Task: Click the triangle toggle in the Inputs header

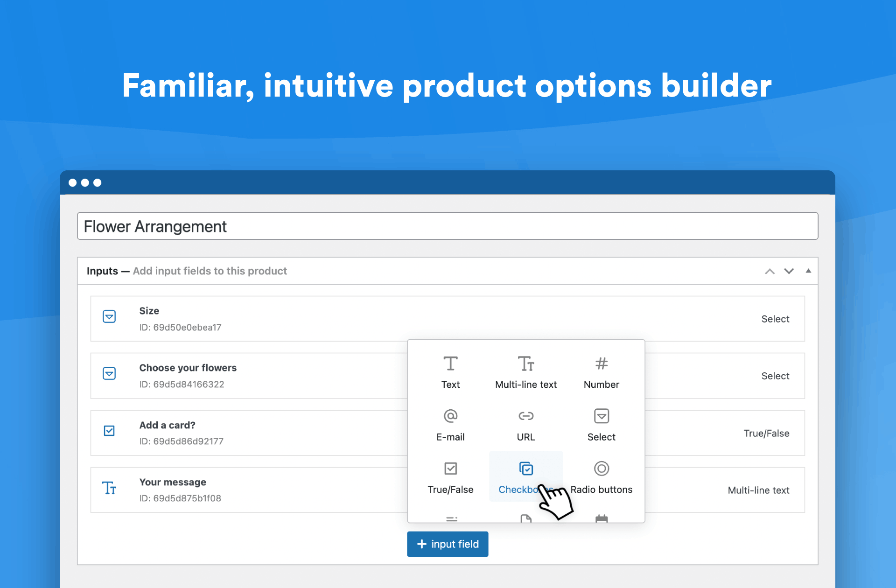Action: pyautogui.click(x=808, y=271)
